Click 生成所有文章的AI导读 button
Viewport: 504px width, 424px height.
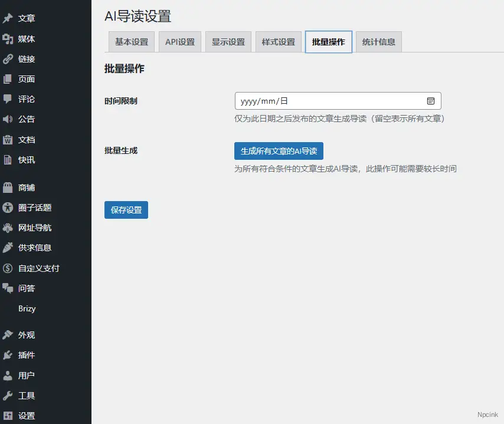tap(279, 151)
